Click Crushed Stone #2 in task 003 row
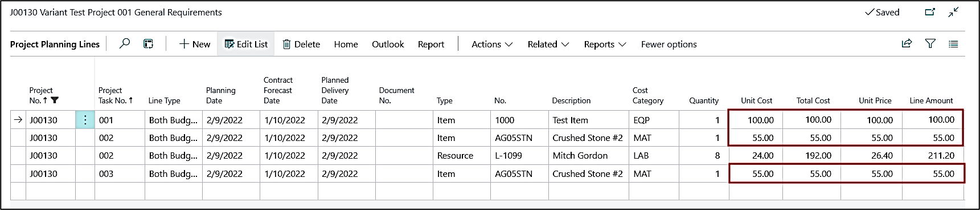The width and height of the screenshot is (980, 210). pos(588,173)
